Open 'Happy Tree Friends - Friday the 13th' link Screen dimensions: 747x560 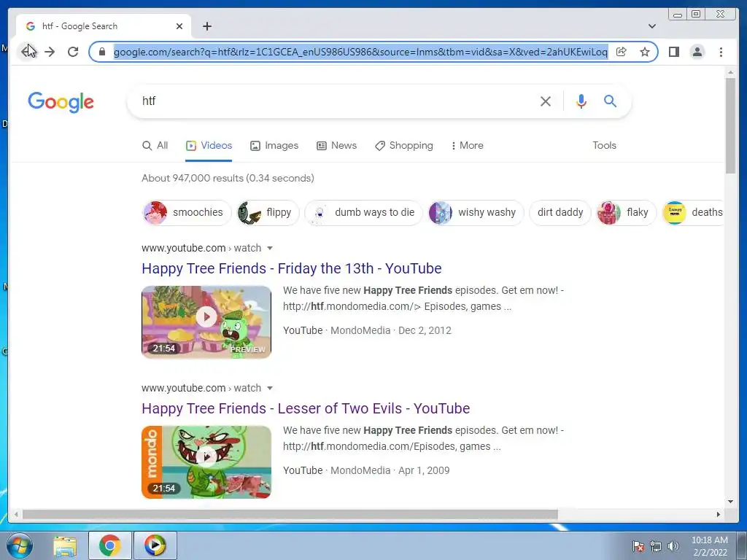[292, 268]
